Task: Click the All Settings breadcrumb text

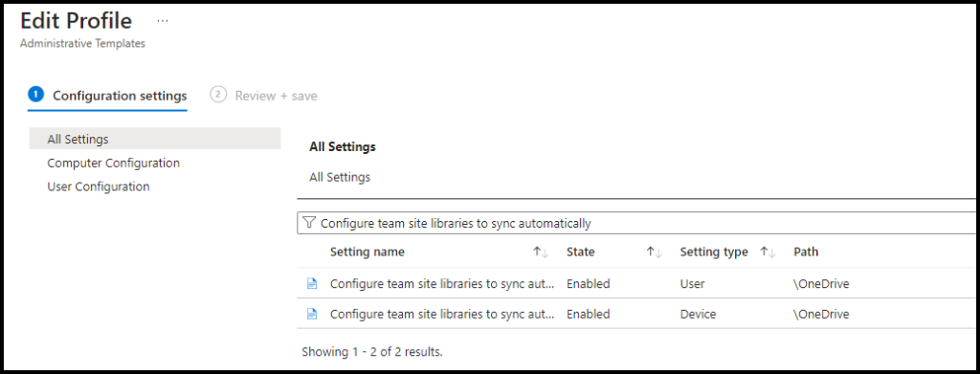Action: [x=340, y=177]
